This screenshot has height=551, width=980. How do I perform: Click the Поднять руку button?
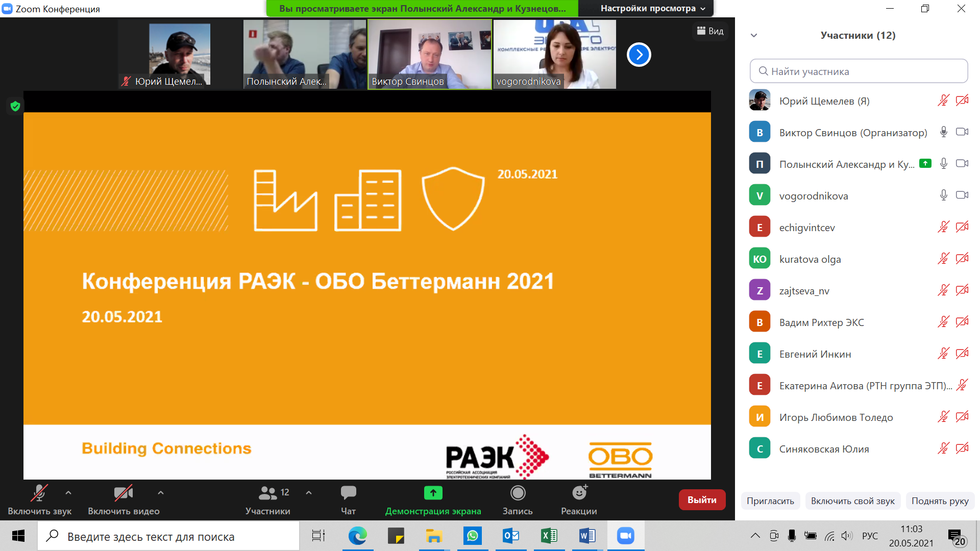[x=940, y=501]
